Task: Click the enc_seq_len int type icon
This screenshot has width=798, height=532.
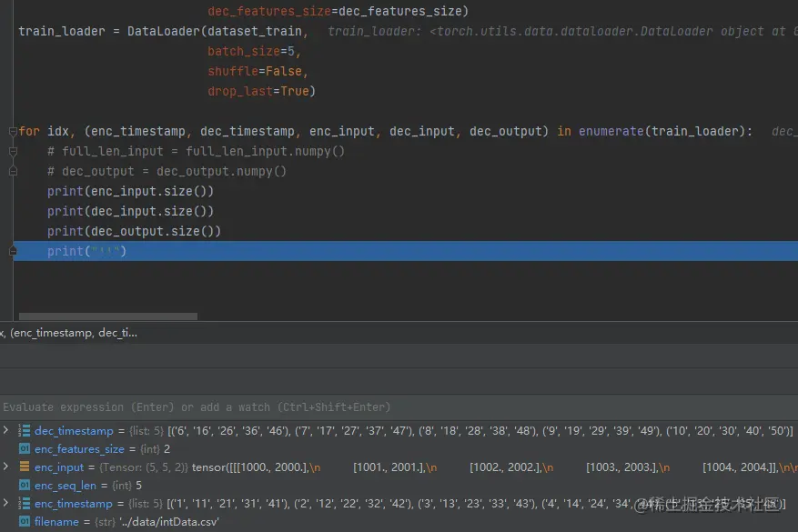Action: pyautogui.click(x=24, y=486)
